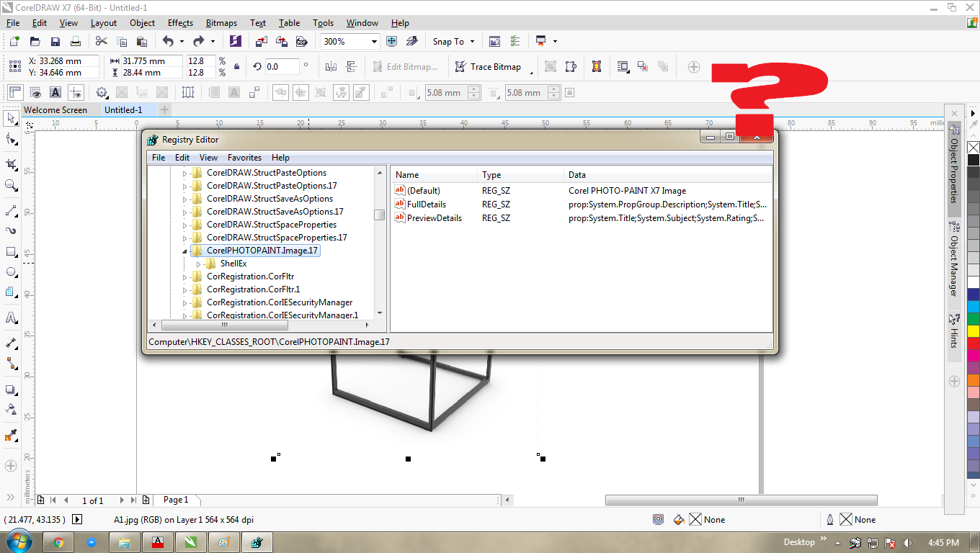Click the rotation angle input field

pyautogui.click(x=282, y=67)
